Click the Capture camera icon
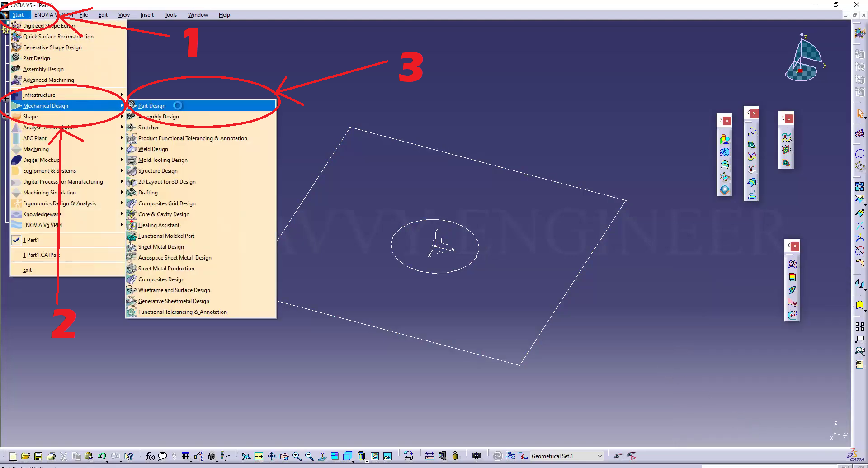Screen dimensions: 868x468 click(x=476, y=456)
